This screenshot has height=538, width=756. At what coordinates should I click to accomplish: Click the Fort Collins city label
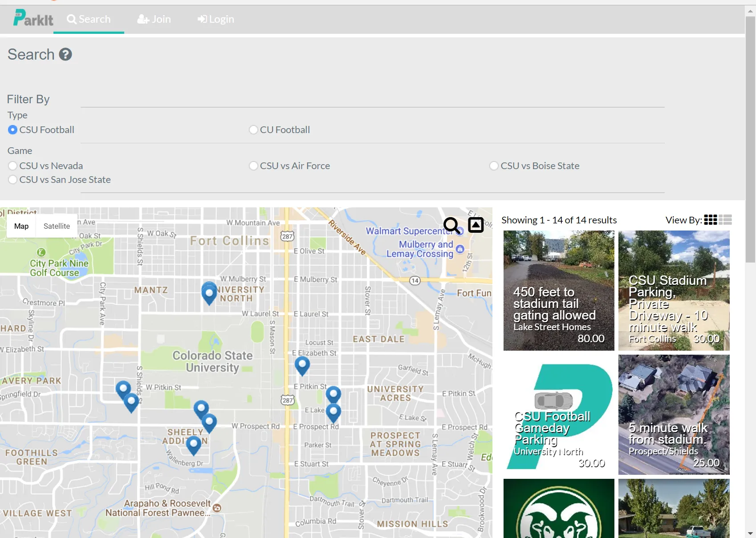[x=230, y=241]
